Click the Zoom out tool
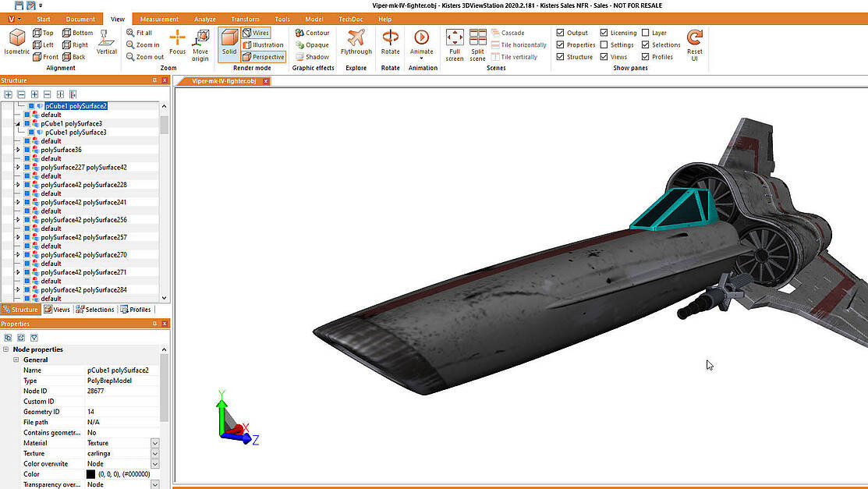 tap(145, 56)
